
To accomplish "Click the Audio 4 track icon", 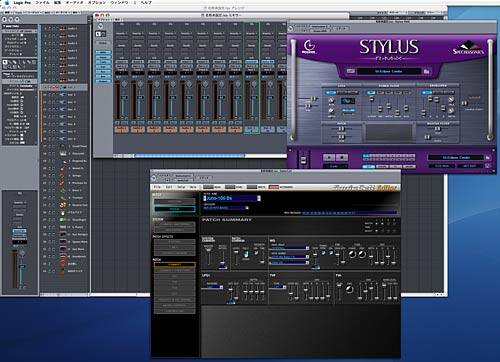I will point(63,51).
